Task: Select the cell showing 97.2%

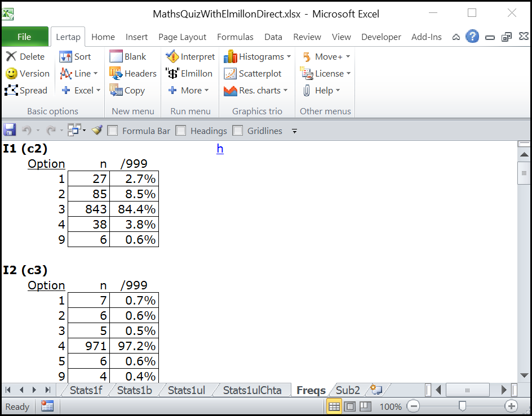Action: click(x=134, y=346)
